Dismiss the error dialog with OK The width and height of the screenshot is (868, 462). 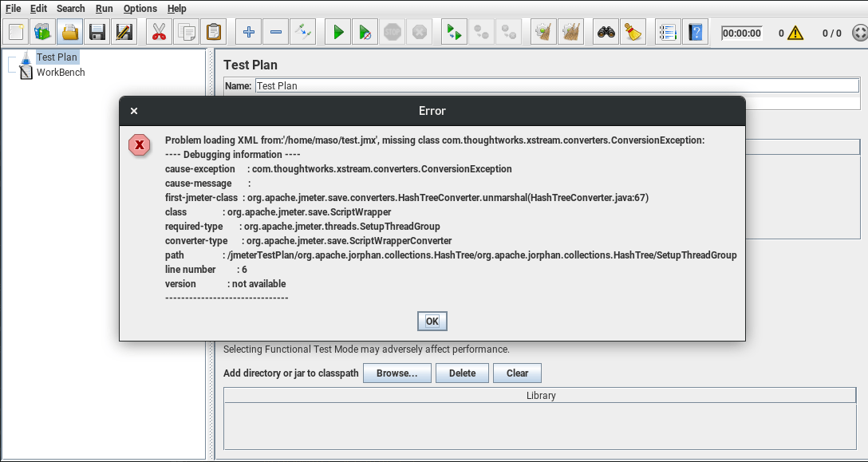432,321
